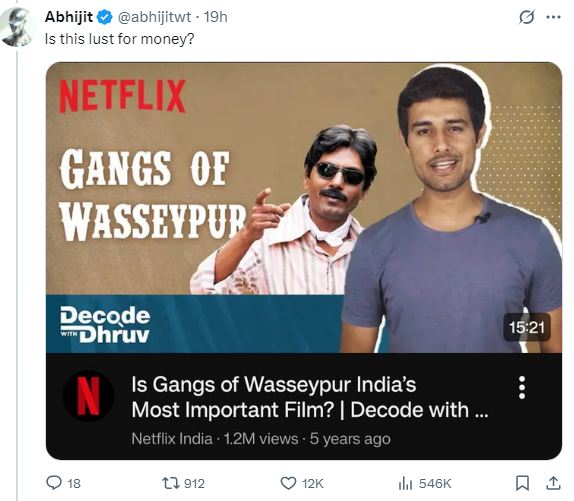Click the Abhijit display name
The height and width of the screenshot is (501, 574).
68,17
